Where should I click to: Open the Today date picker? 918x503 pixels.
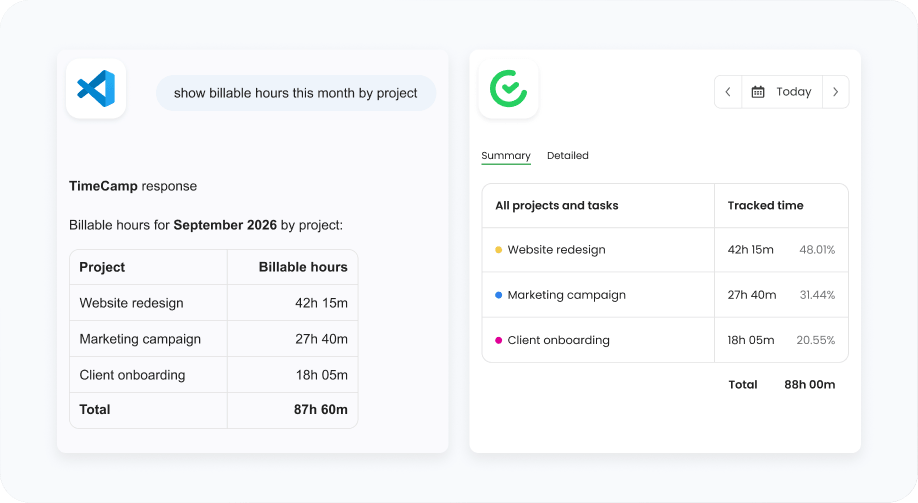click(x=782, y=92)
